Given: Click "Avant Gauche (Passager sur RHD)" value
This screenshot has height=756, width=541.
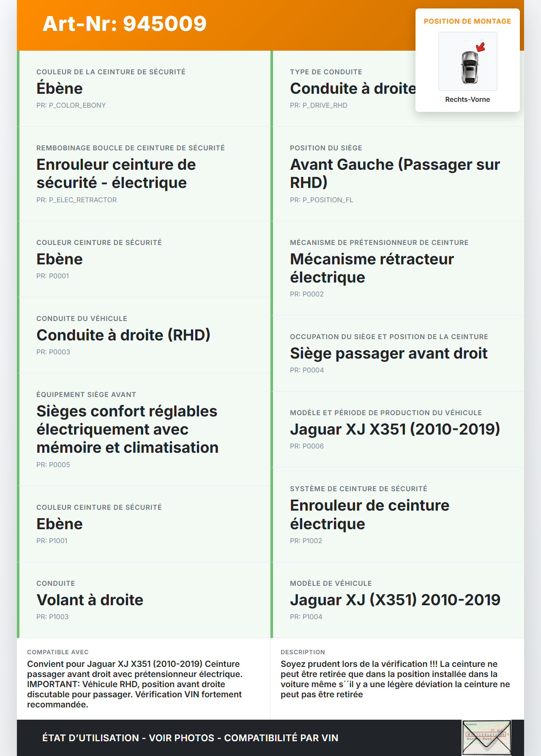Looking at the screenshot, I should point(395,174).
